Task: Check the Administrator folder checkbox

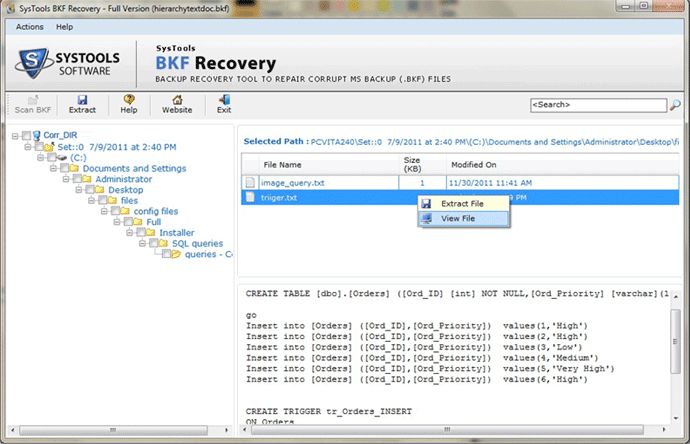Action: coord(77,179)
